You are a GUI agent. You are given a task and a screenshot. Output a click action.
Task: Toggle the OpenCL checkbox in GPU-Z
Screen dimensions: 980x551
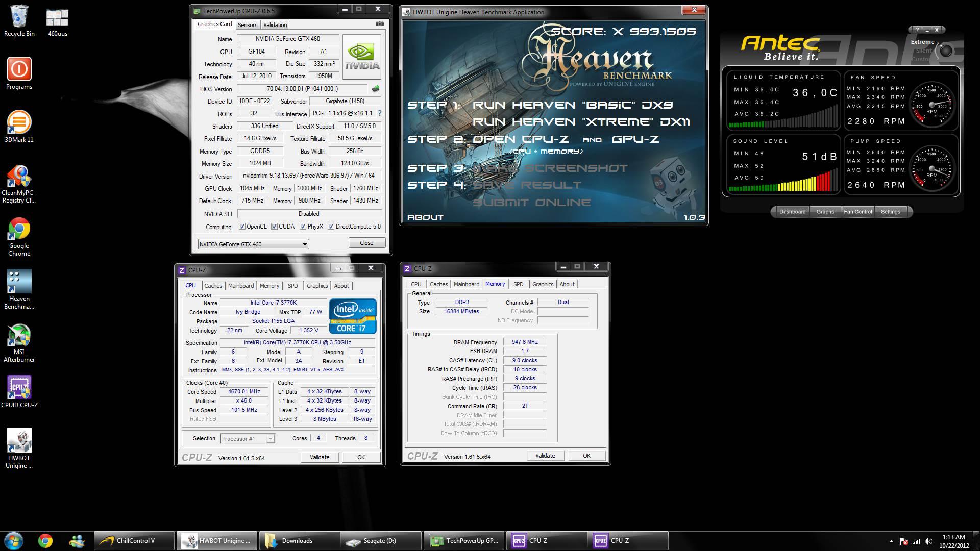242,227
